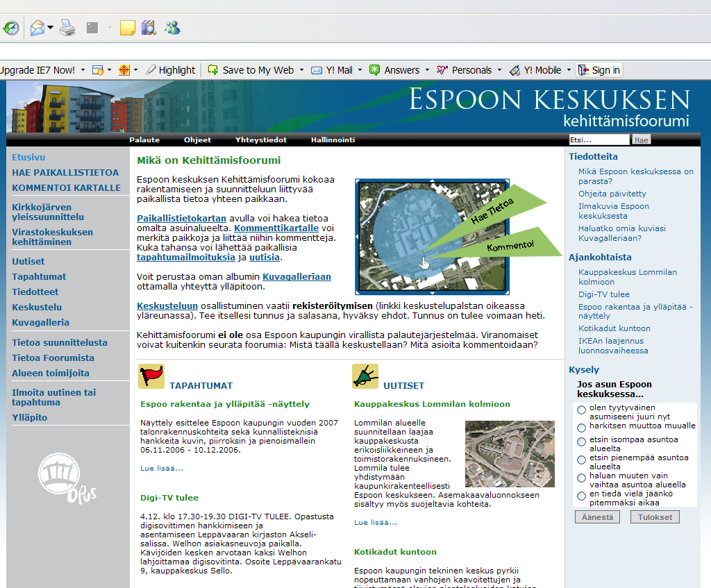The height and width of the screenshot is (588, 711).
Task: Expand the window icon dropdown arrow
Action: [109, 70]
